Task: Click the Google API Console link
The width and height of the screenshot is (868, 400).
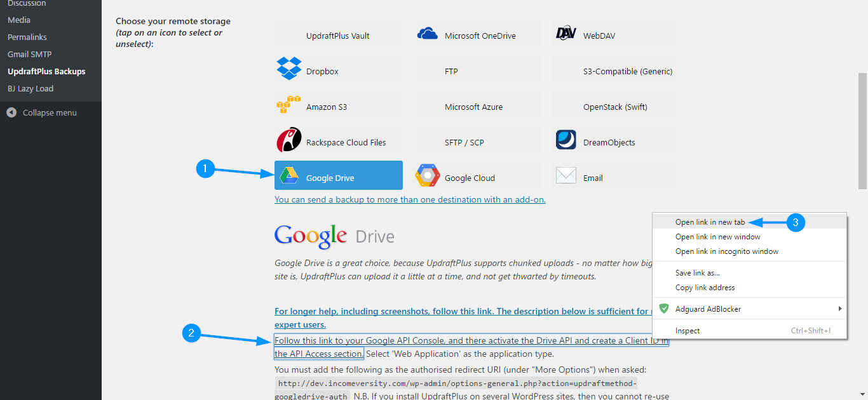Action: click(x=471, y=347)
